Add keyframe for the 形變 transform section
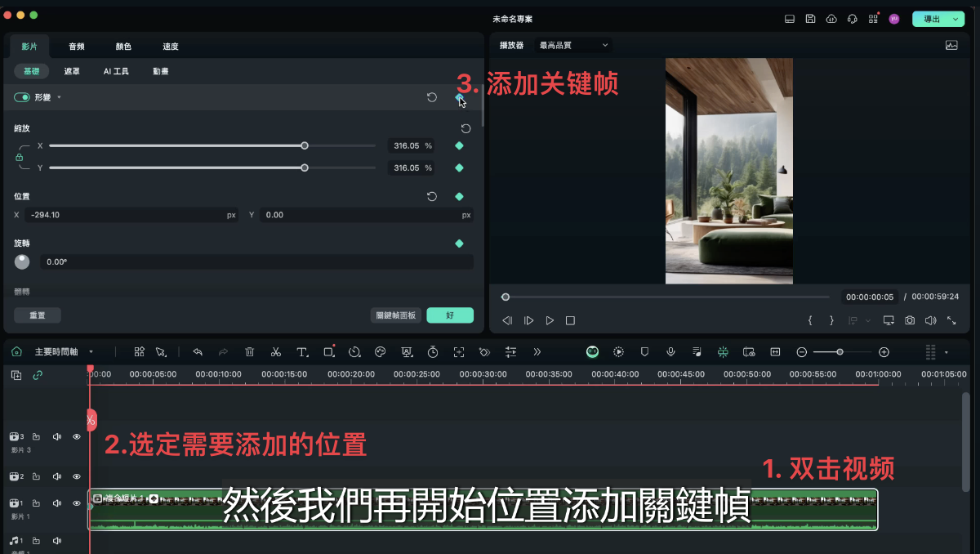The height and width of the screenshot is (554, 980). point(459,97)
